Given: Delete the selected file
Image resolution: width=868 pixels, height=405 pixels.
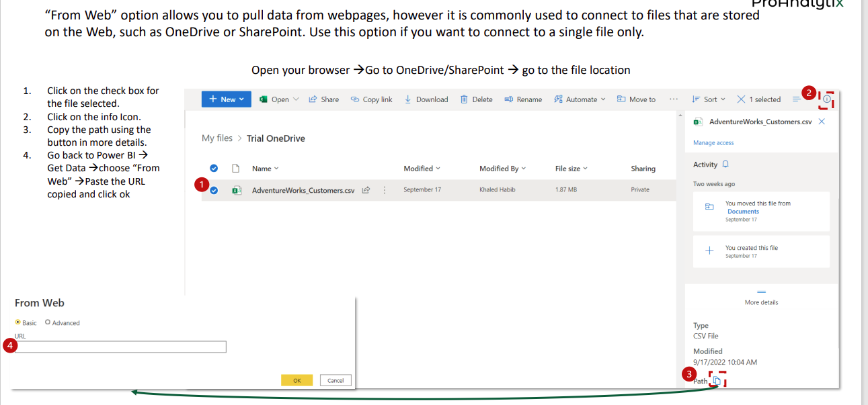Looking at the screenshot, I should (476, 99).
